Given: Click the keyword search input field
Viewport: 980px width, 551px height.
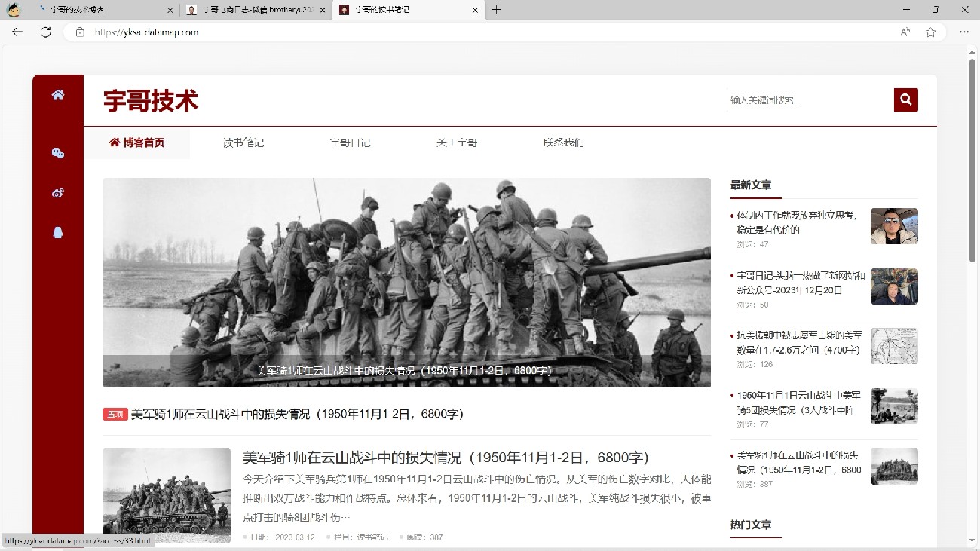Looking at the screenshot, I should click(x=807, y=100).
